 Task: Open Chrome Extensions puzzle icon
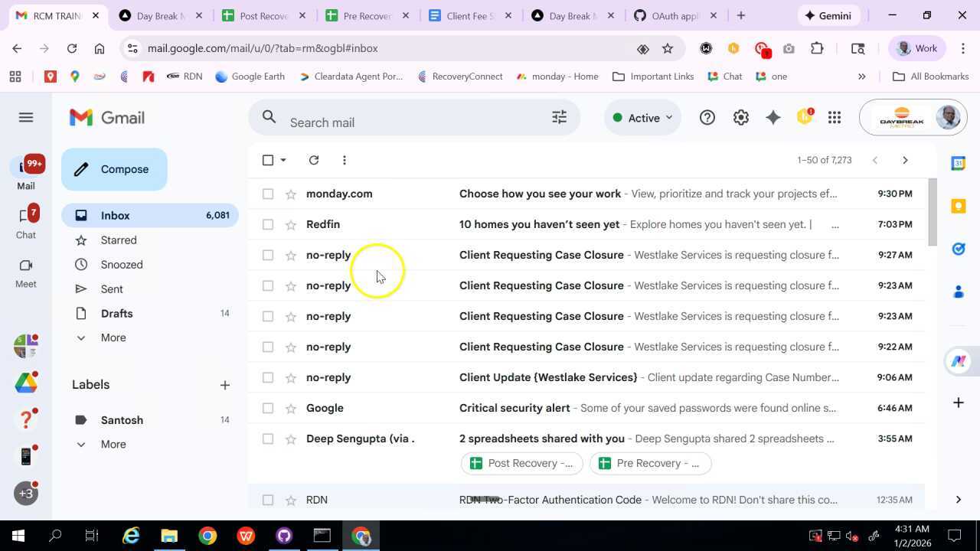(x=817, y=48)
